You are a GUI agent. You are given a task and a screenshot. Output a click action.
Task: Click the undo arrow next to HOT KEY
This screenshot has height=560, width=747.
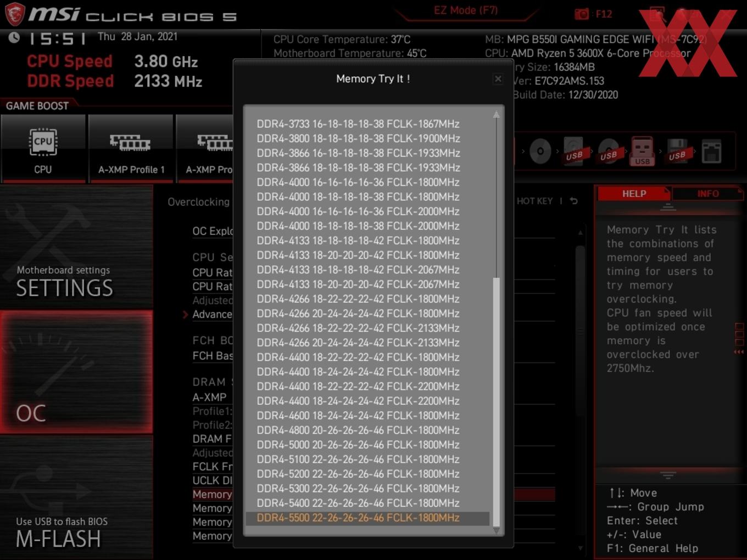click(573, 201)
